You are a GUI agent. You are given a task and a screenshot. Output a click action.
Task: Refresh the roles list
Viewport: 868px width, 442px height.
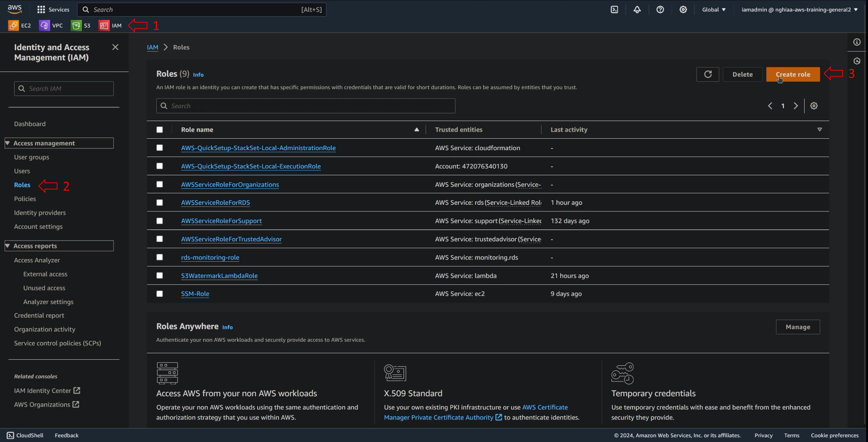coord(708,74)
